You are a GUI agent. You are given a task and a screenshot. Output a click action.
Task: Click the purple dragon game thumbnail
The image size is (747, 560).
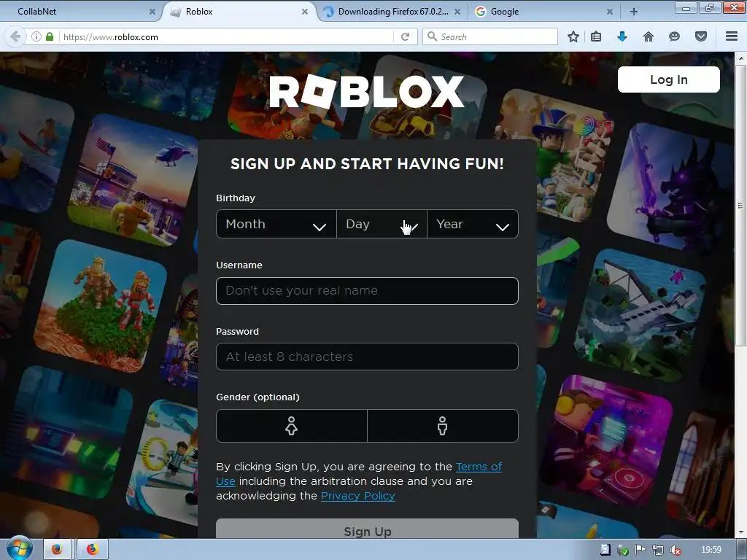670,187
